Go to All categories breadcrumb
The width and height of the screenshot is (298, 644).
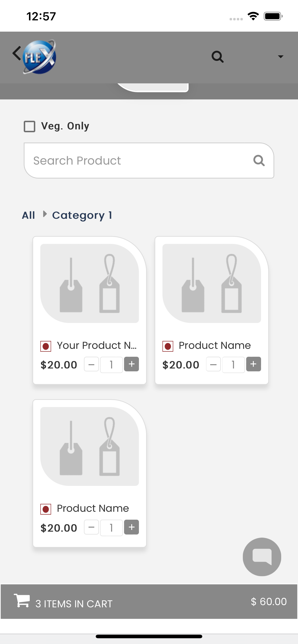(x=29, y=215)
